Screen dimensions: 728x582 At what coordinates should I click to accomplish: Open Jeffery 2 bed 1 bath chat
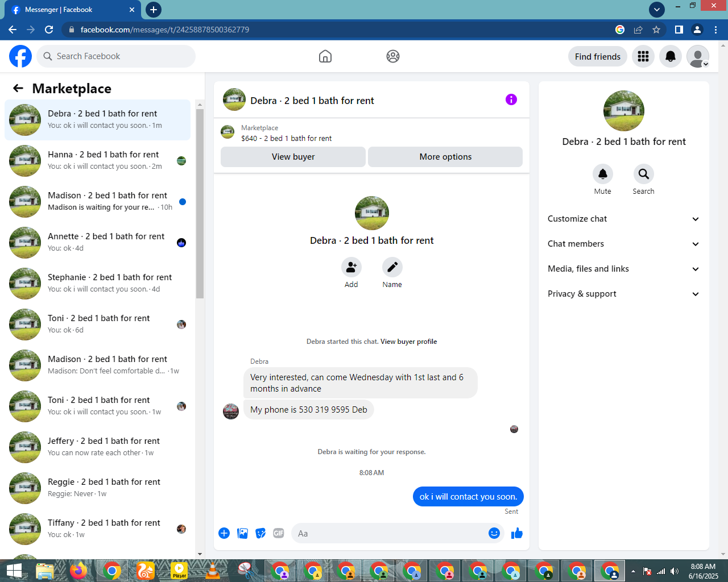97,447
